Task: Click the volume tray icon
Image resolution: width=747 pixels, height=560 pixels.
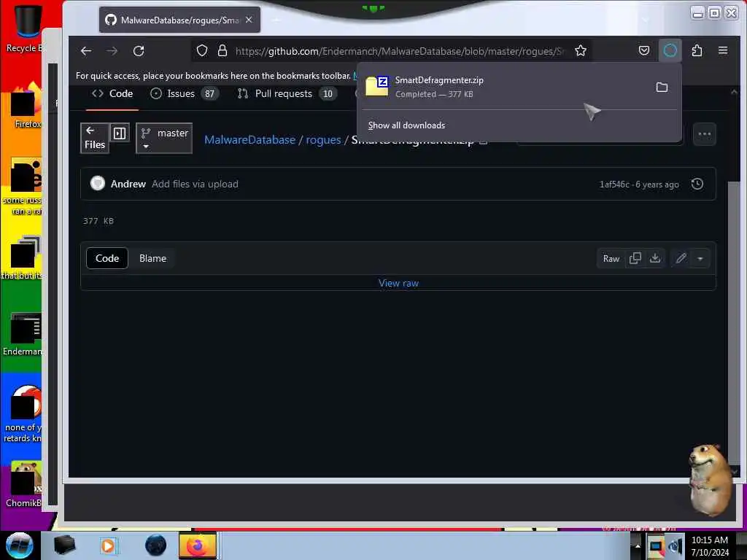Action: [x=676, y=546]
